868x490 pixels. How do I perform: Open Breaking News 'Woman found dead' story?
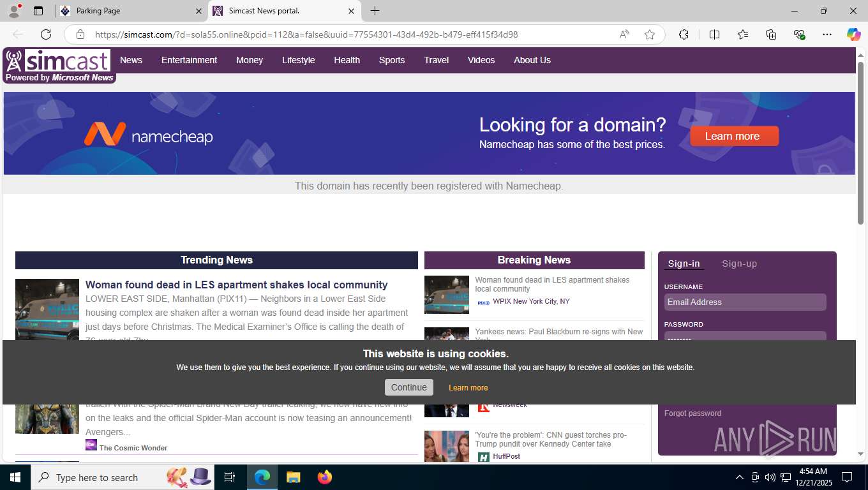tap(552, 285)
